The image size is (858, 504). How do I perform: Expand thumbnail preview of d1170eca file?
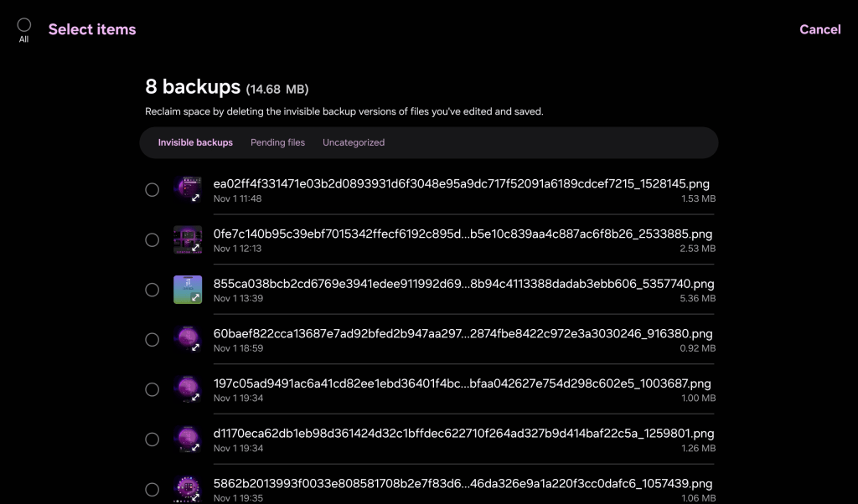[195, 447]
